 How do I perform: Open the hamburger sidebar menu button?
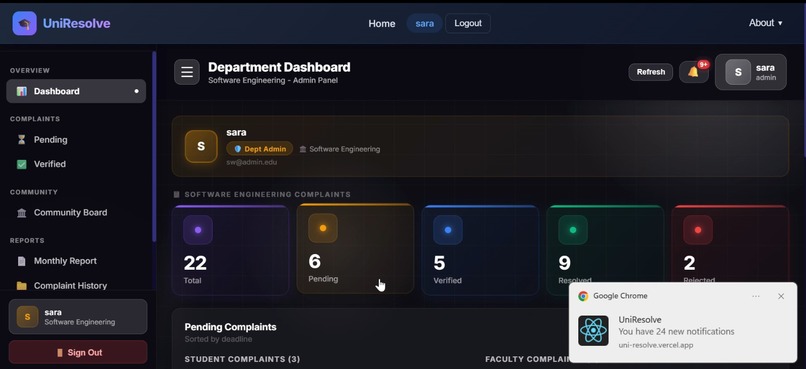tap(187, 72)
